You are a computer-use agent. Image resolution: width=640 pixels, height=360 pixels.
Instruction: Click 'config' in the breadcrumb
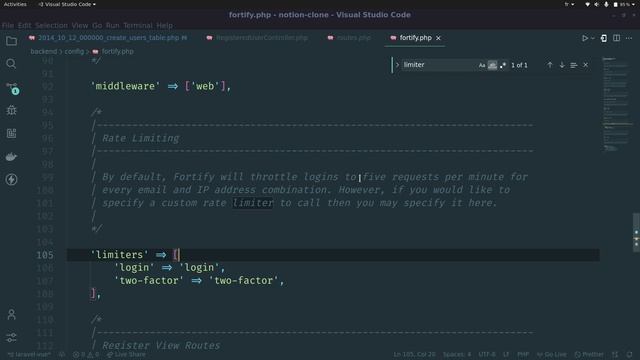[x=74, y=51]
